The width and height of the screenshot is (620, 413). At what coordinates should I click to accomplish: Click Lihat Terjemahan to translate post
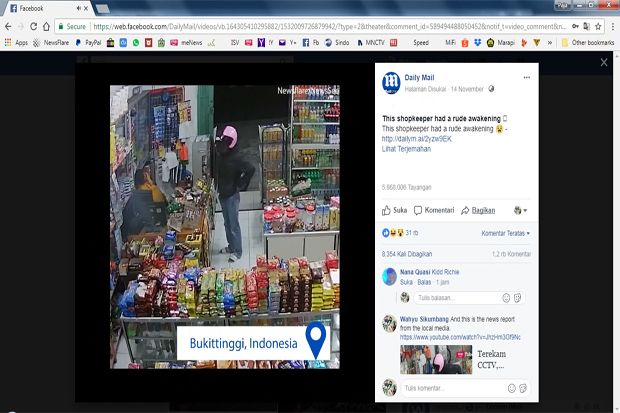click(x=406, y=149)
